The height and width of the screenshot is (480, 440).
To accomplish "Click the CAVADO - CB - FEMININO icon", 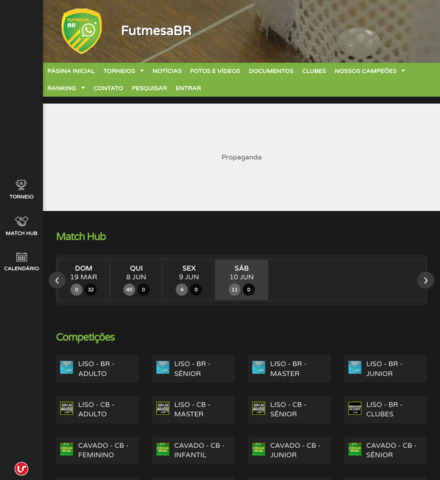I will pyautogui.click(x=66, y=449).
